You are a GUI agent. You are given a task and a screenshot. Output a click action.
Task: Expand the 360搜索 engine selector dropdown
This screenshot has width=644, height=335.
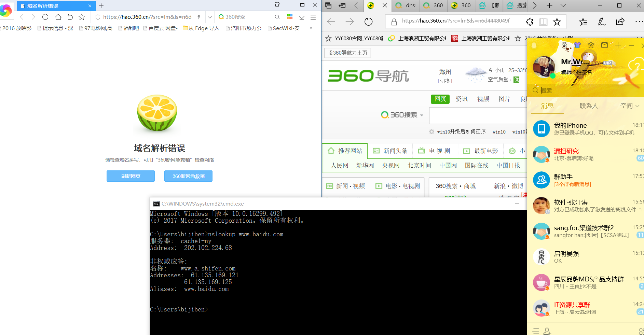coord(422,115)
